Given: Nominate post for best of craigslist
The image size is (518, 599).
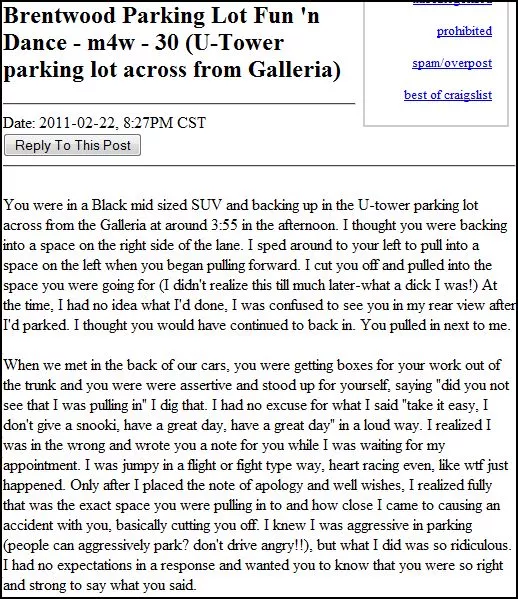Looking at the screenshot, I should pos(448,95).
